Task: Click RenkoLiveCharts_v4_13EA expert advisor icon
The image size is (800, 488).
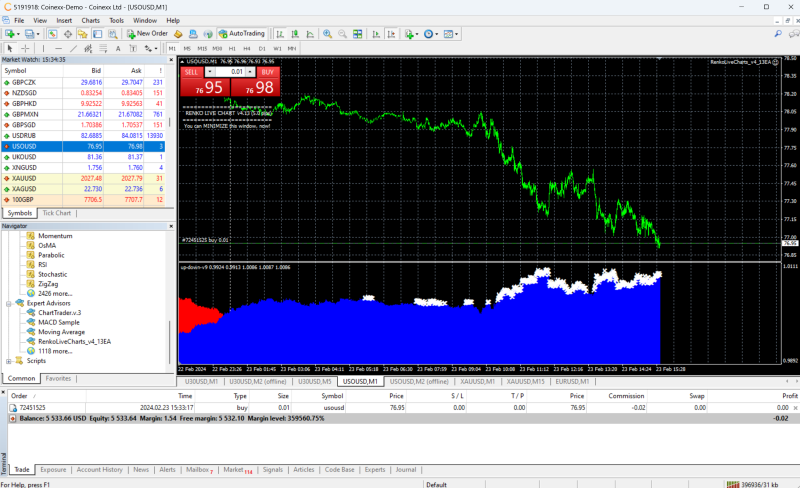Action: (31, 341)
